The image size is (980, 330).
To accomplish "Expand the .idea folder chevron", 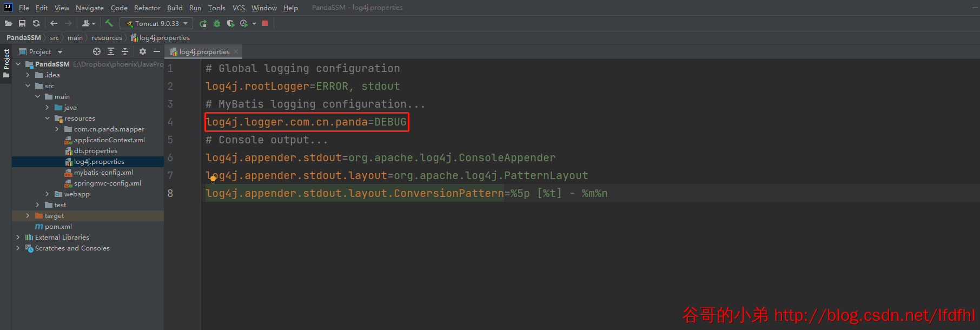I will [28, 75].
